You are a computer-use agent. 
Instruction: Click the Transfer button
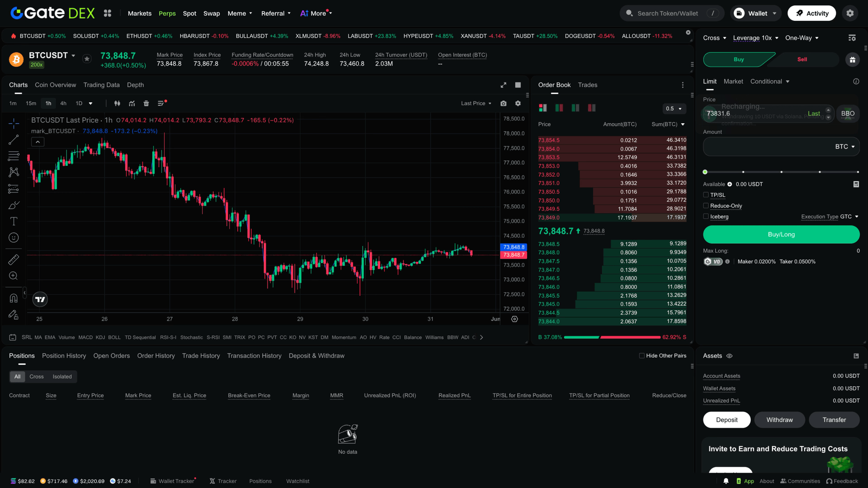(834, 420)
